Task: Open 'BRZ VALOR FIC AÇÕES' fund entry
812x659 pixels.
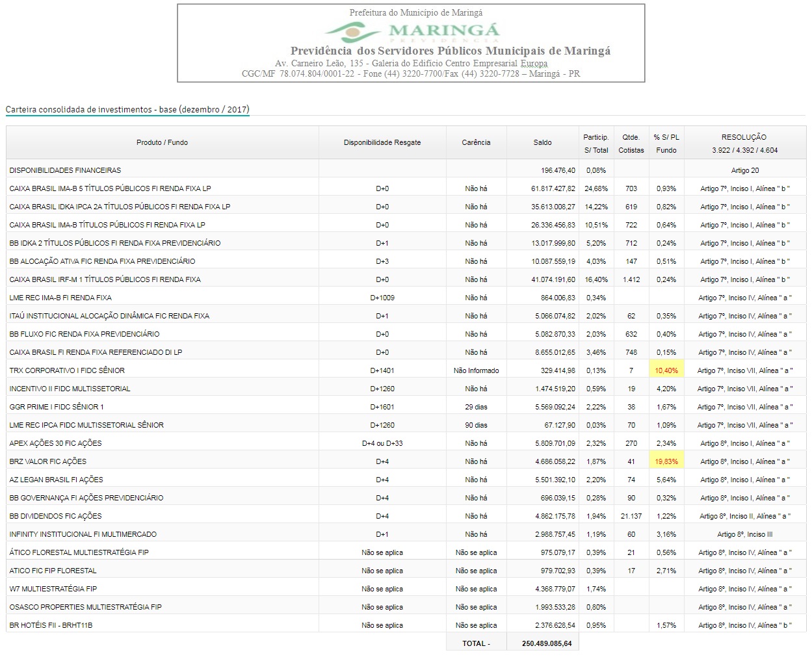Action: (x=48, y=461)
